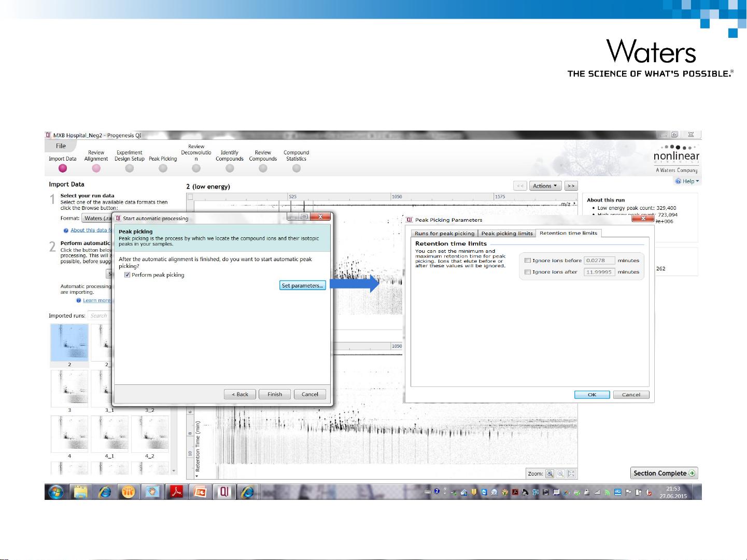The image size is (747, 560).
Task: Click the fit-to-view zoom icon
Action: (x=571, y=473)
